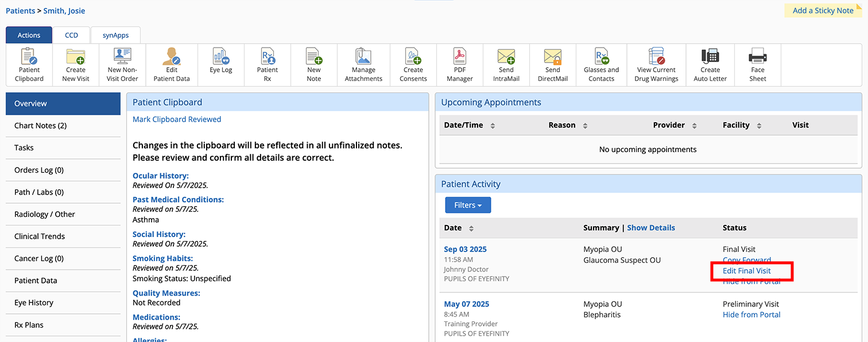Expand the Filters dropdown button
The height and width of the screenshot is (342, 868).
click(468, 205)
